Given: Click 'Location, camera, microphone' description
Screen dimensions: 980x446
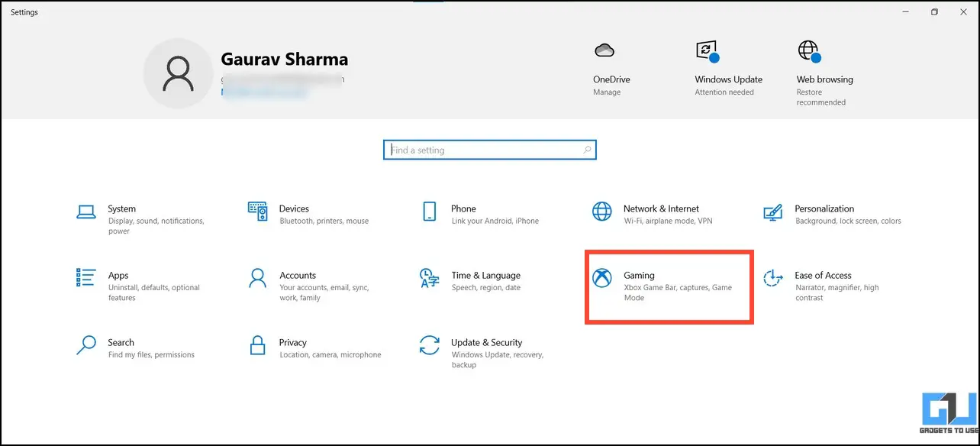Looking at the screenshot, I should (x=330, y=355).
